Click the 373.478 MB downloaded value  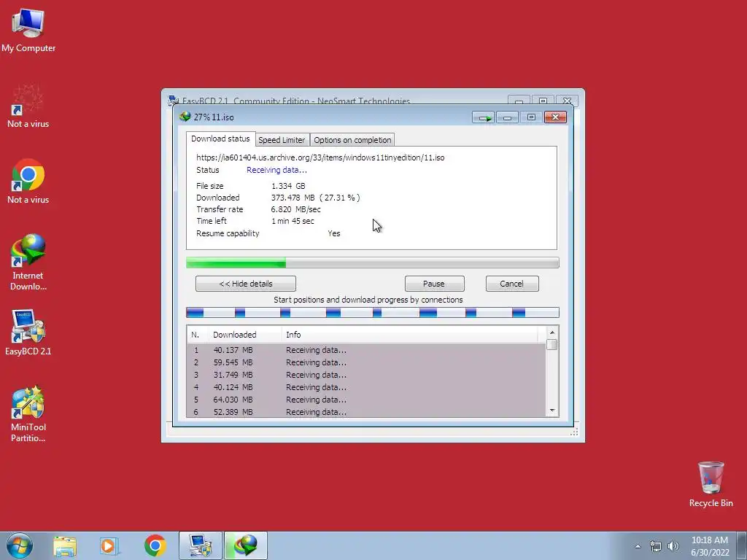(x=293, y=198)
